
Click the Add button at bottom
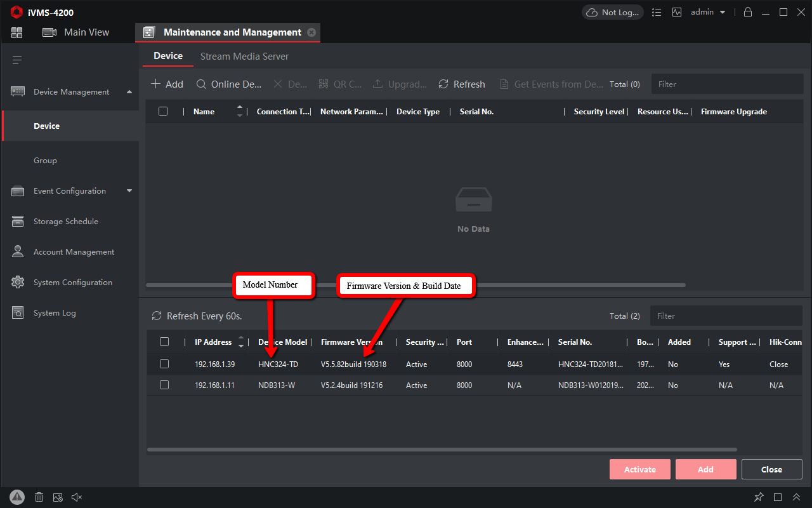[x=706, y=469]
